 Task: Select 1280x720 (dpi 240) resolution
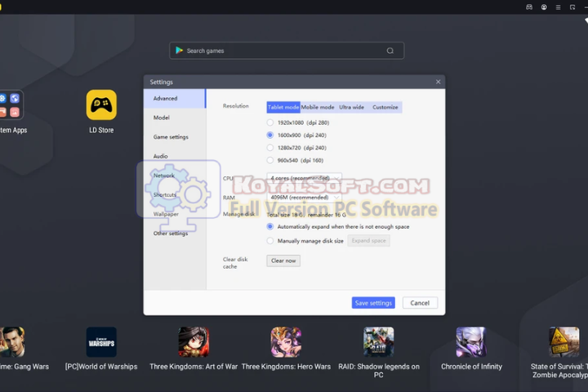click(270, 148)
